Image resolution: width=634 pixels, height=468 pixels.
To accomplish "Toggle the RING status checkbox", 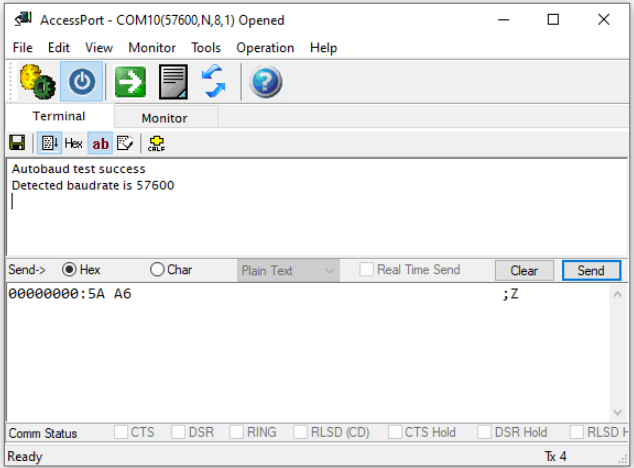I will pyautogui.click(x=237, y=432).
